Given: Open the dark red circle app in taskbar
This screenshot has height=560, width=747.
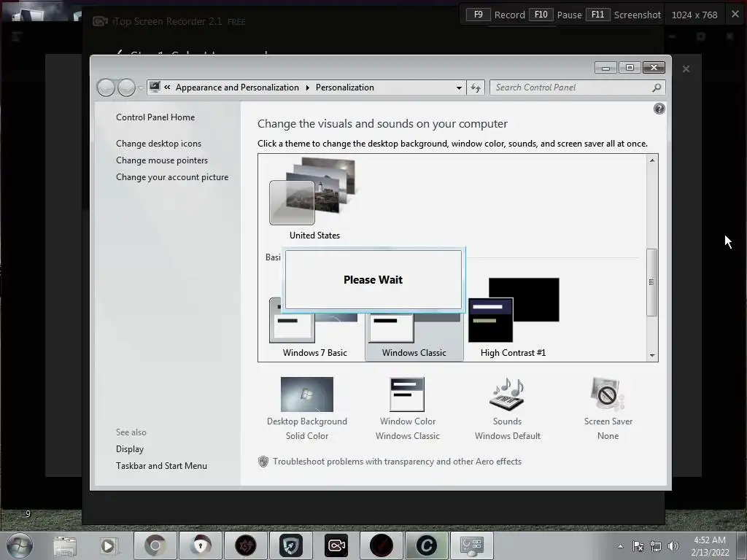Looking at the screenshot, I should click(382, 545).
